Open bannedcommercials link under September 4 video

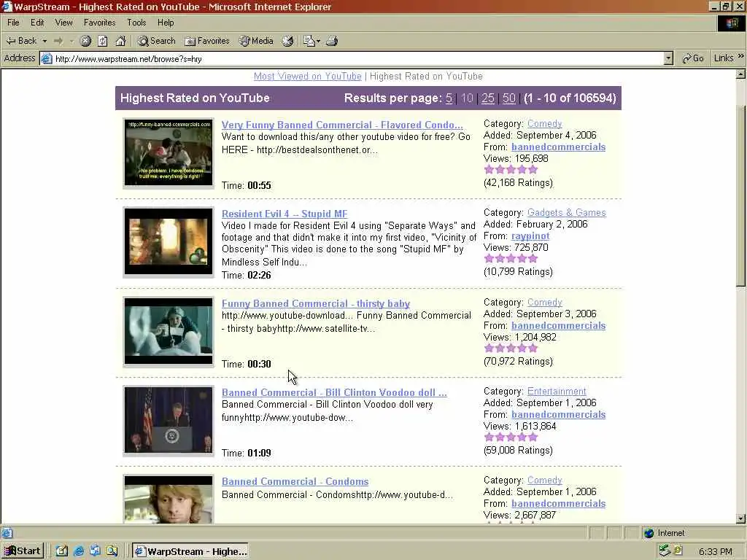point(558,147)
